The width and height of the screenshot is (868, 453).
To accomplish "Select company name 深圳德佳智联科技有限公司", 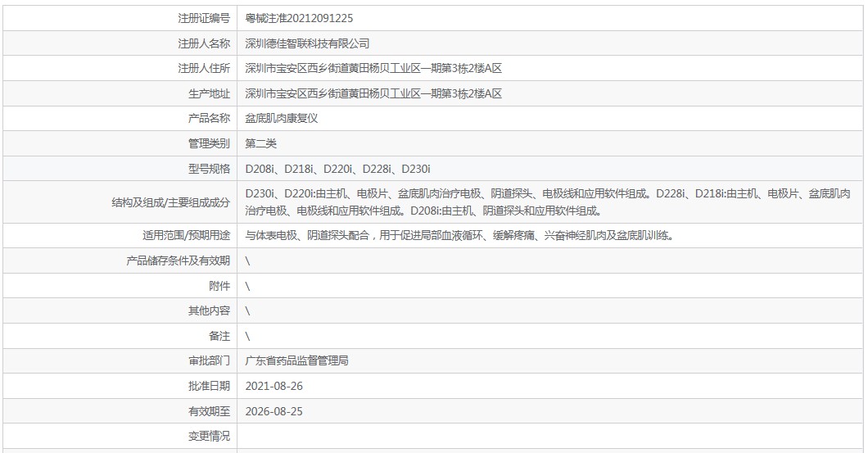I will point(307,43).
